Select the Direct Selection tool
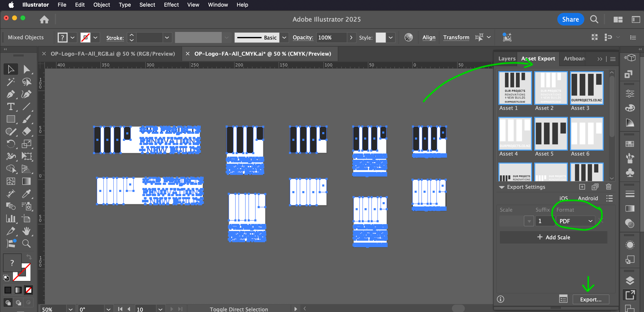 pyautogui.click(x=27, y=69)
